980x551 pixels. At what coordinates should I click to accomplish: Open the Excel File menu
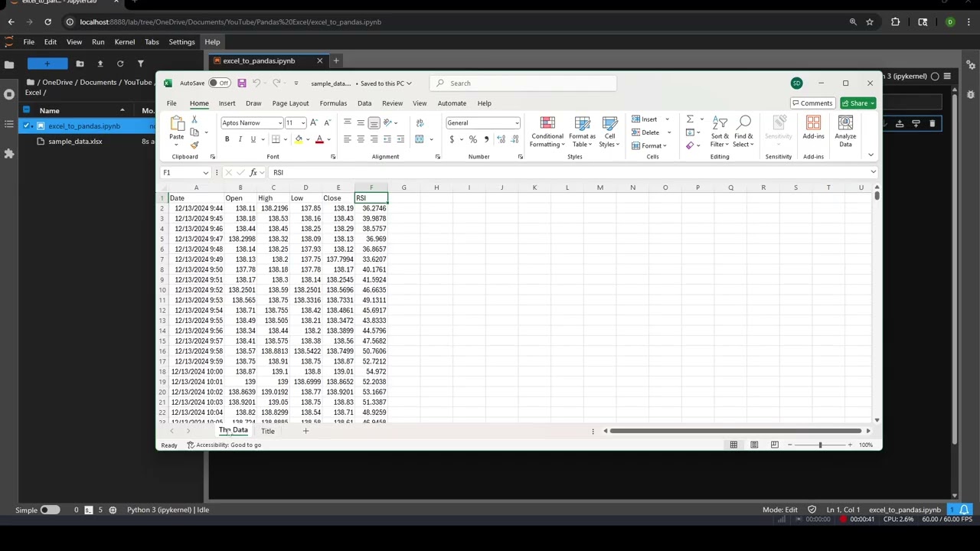click(x=171, y=103)
